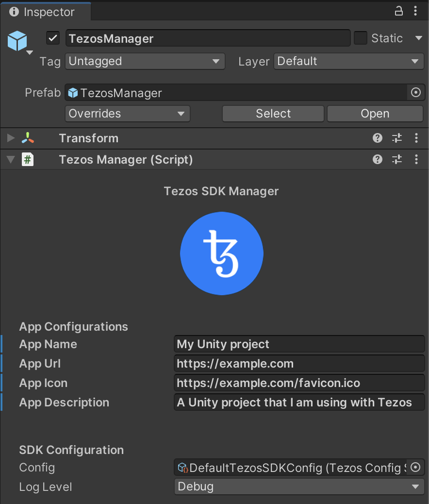Click the prefab Open button

[x=375, y=114]
